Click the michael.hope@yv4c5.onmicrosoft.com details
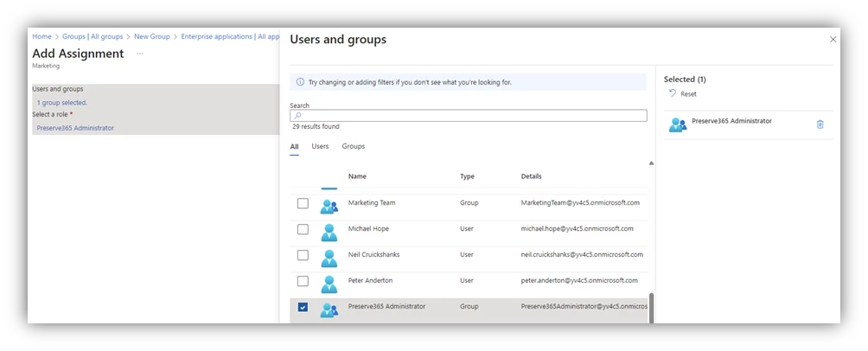Image resolution: width=868 pixels, height=351 pixels. (578, 228)
